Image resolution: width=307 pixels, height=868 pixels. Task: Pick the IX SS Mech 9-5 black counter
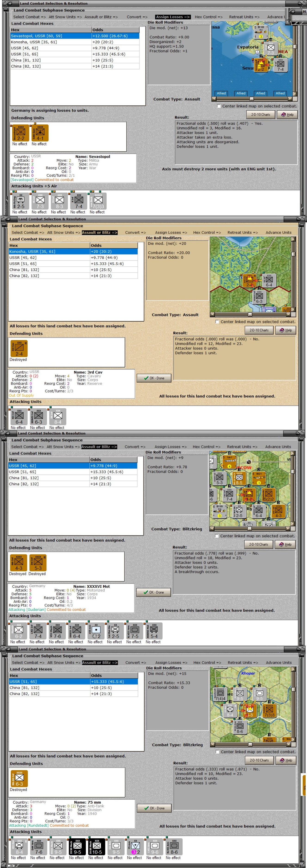pos(78,847)
